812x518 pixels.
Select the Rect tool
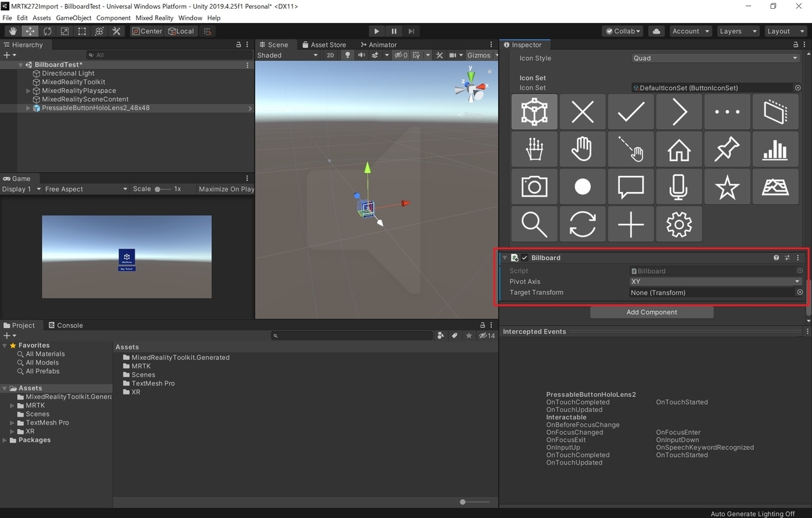coord(82,31)
